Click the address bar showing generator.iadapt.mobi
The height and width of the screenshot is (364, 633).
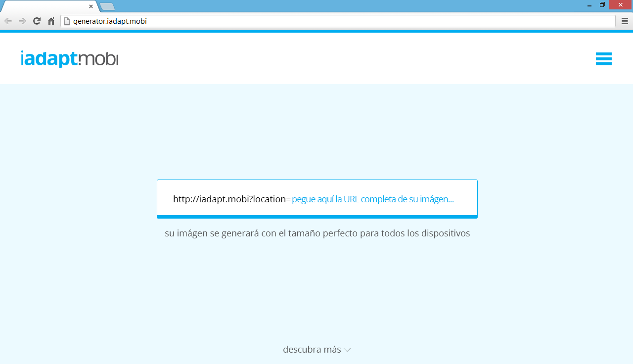[338, 21]
